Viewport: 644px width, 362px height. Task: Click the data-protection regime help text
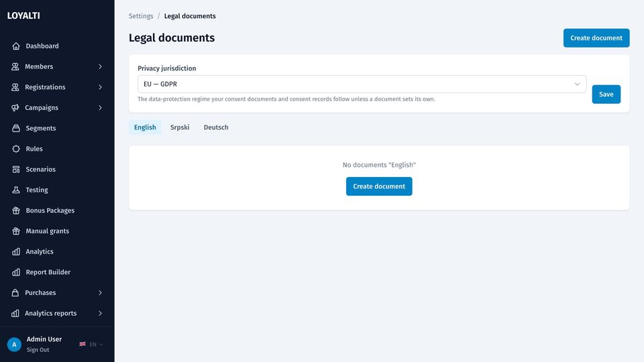(286, 99)
